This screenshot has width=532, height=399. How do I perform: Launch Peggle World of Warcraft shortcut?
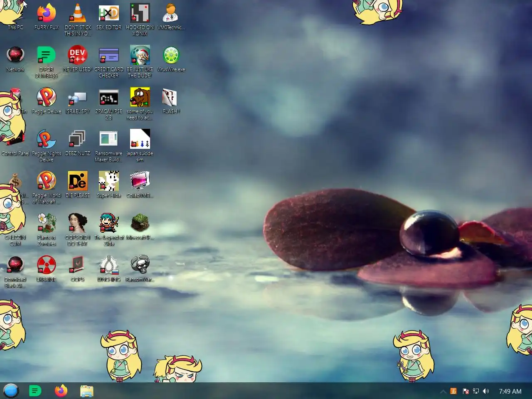pos(47,181)
